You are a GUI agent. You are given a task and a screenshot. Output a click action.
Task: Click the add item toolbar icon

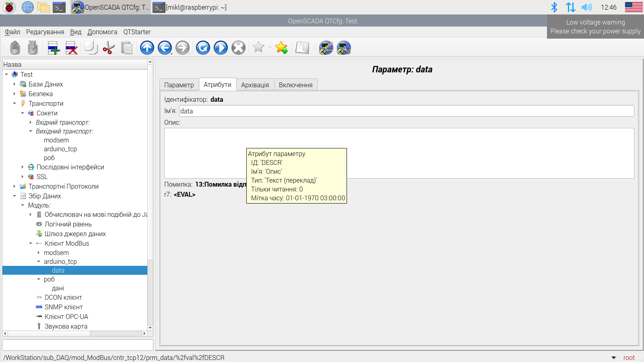[x=54, y=48]
